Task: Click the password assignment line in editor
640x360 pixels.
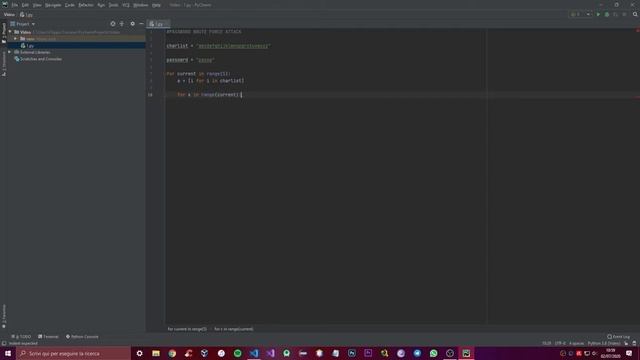Action: (191, 60)
